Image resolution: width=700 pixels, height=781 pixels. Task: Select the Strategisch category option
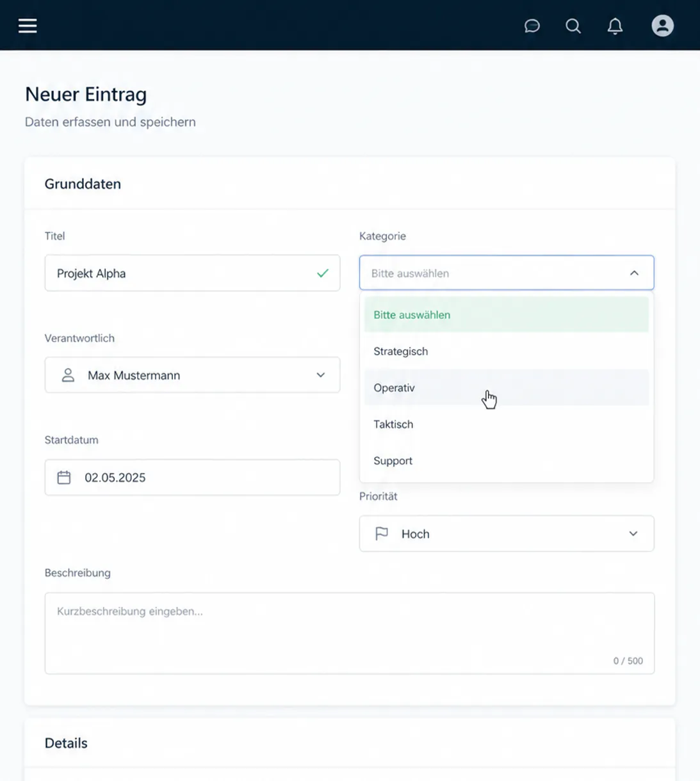[x=507, y=351]
